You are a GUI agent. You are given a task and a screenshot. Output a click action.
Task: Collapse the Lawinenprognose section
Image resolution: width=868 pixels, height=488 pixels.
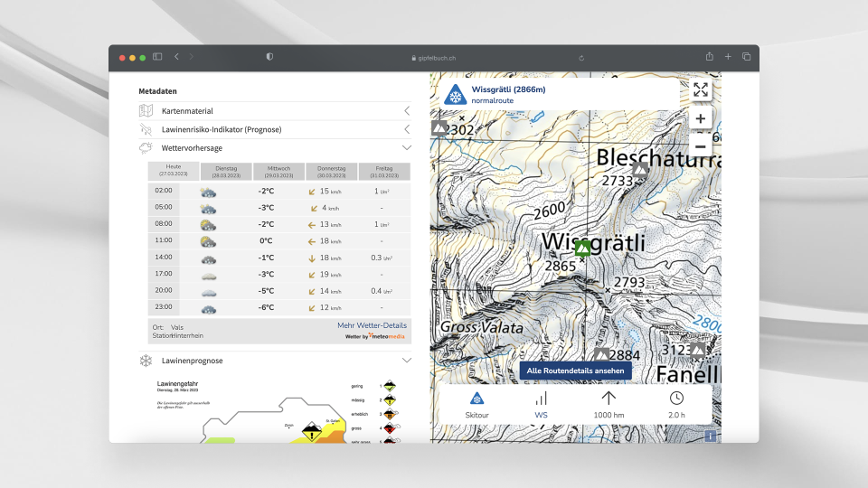pyautogui.click(x=406, y=361)
